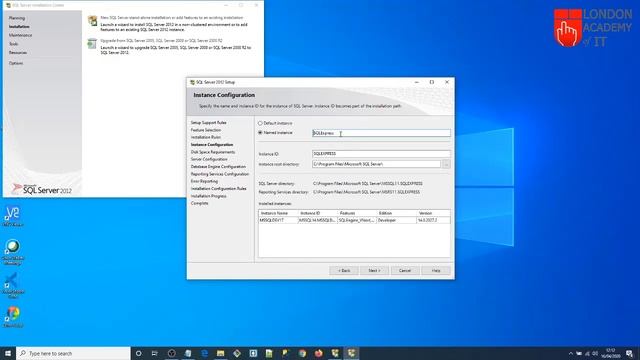Click the MSSQLDEV17 instance row
Image resolution: width=640 pixels, height=360 pixels.
coord(354,220)
